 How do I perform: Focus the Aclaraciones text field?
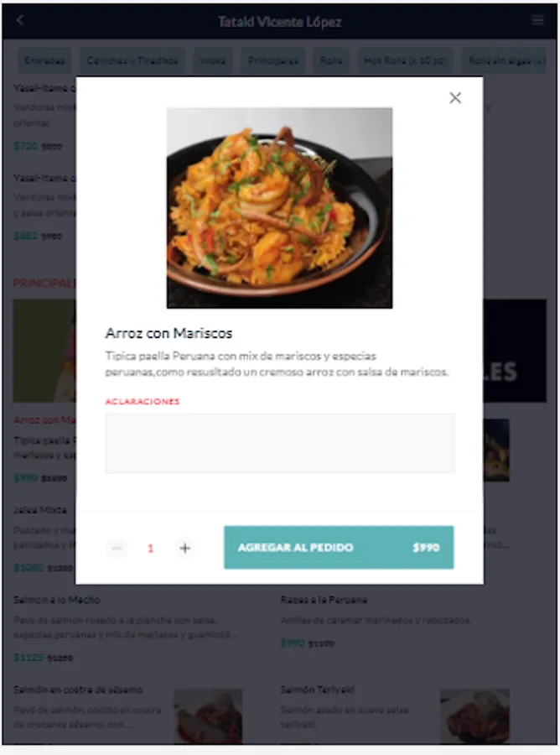[x=279, y=443]
